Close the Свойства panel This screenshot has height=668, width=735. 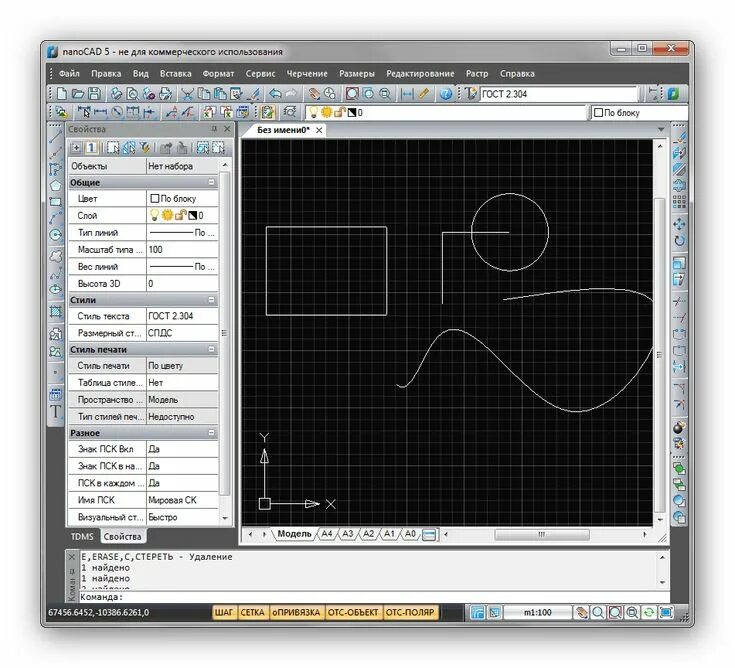227,128
